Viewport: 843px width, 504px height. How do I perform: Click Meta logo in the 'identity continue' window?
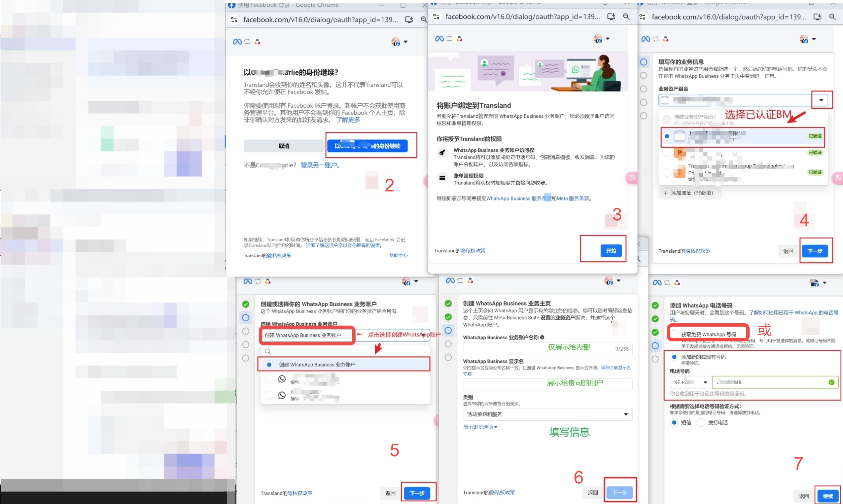tap(237, 42)
